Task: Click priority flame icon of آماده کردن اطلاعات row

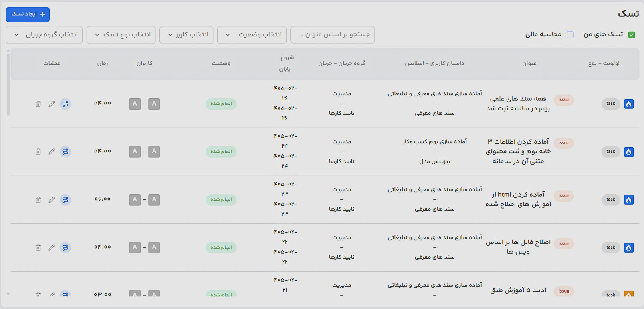Action: click(x=629, y=152)
